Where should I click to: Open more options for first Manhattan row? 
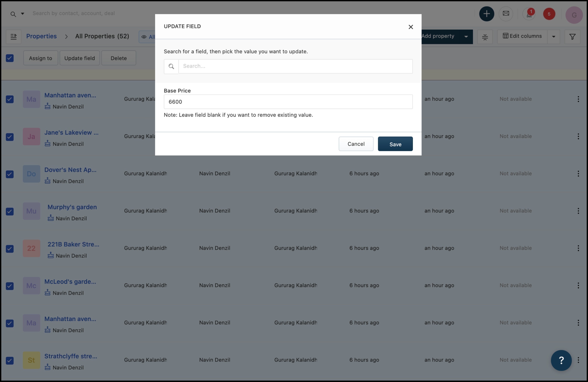point(578,99)
